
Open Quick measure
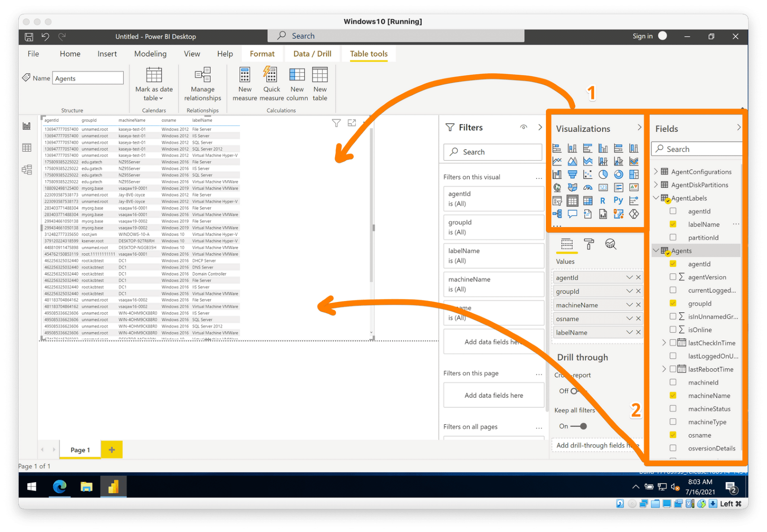pyautogui.click(x=272, y=84)
